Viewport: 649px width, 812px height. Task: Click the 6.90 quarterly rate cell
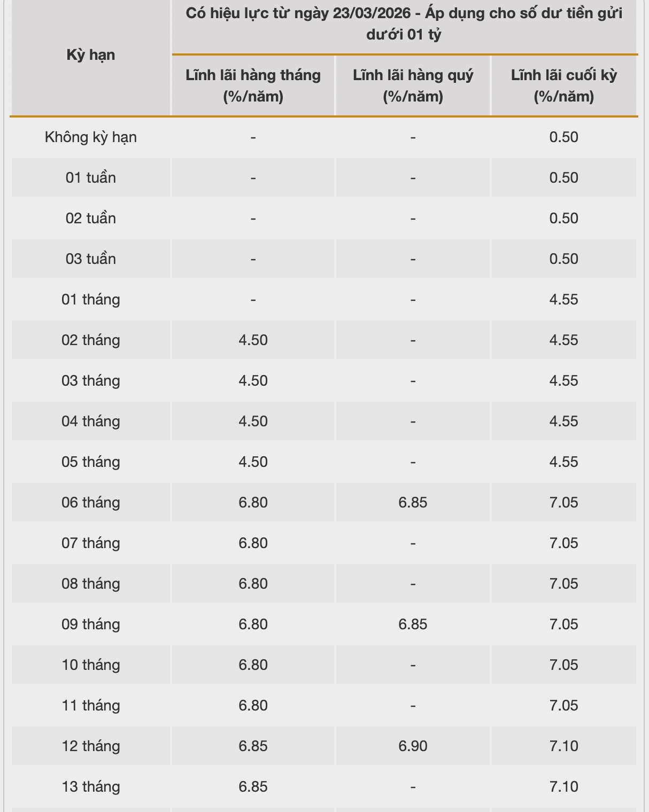[413, 746]
